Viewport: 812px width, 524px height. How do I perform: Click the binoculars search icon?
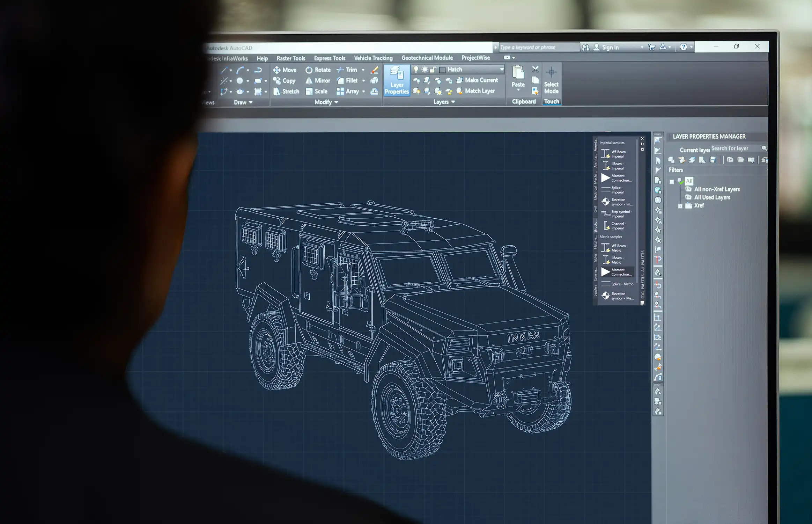click(585, 47)
